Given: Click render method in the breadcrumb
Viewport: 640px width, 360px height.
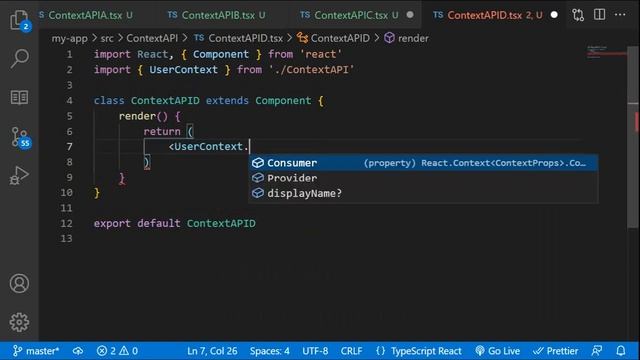Looking at the screenshot, I should [407, 38].
